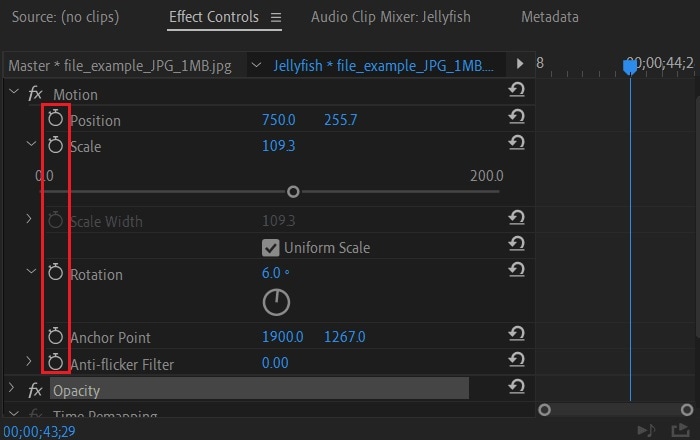Image resolution: width=700 pixels, height=440 pixels.
Task: Open the Metadata tab
Action: coord(549,17)
